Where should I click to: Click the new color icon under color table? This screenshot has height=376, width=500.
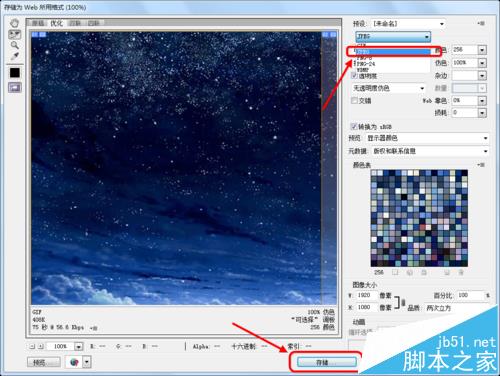pos(447,272)
